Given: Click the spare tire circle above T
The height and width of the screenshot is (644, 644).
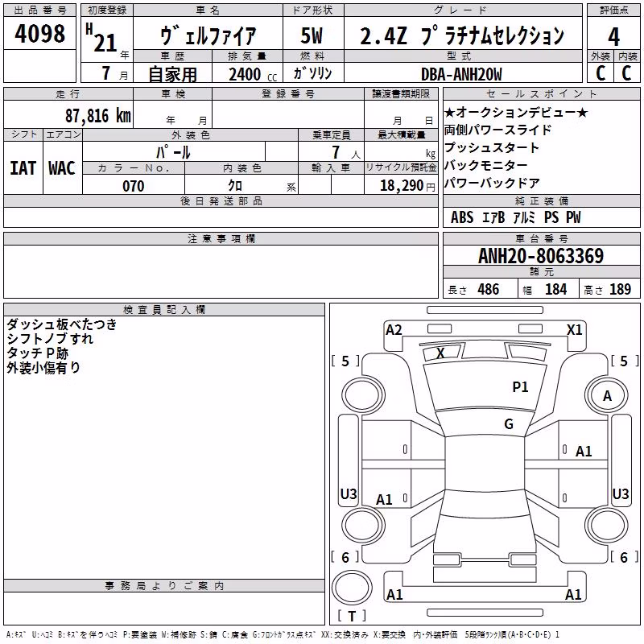Looking at the screenshot, I should click(352, 588).
